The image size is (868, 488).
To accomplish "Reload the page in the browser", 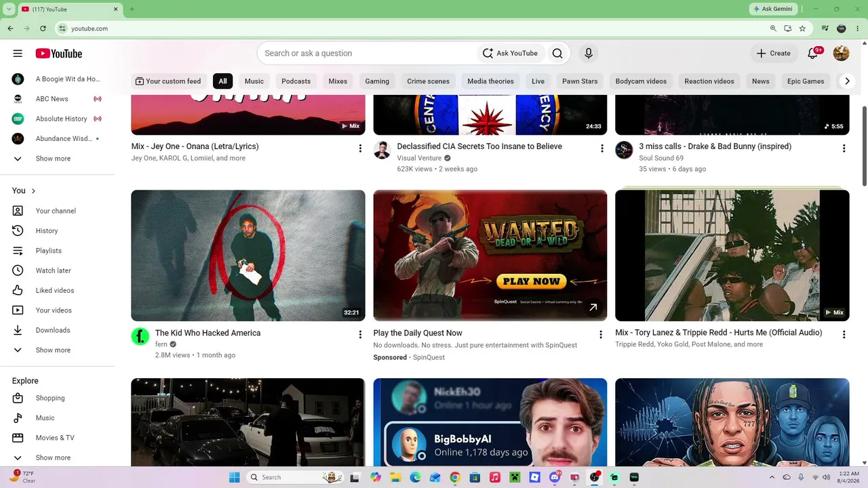I will pyautogui.click(x=43, y=28).
